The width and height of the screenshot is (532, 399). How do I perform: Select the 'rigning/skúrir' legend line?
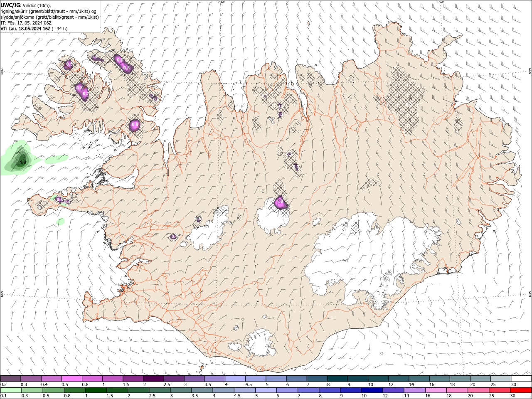click(49, 11)
